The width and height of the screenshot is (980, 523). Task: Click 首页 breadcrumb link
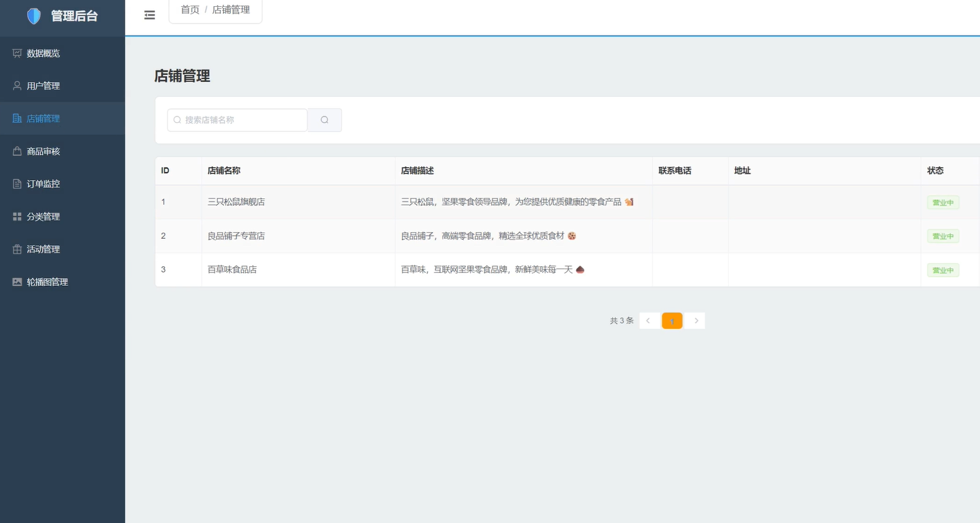click(x=190, y=10)
